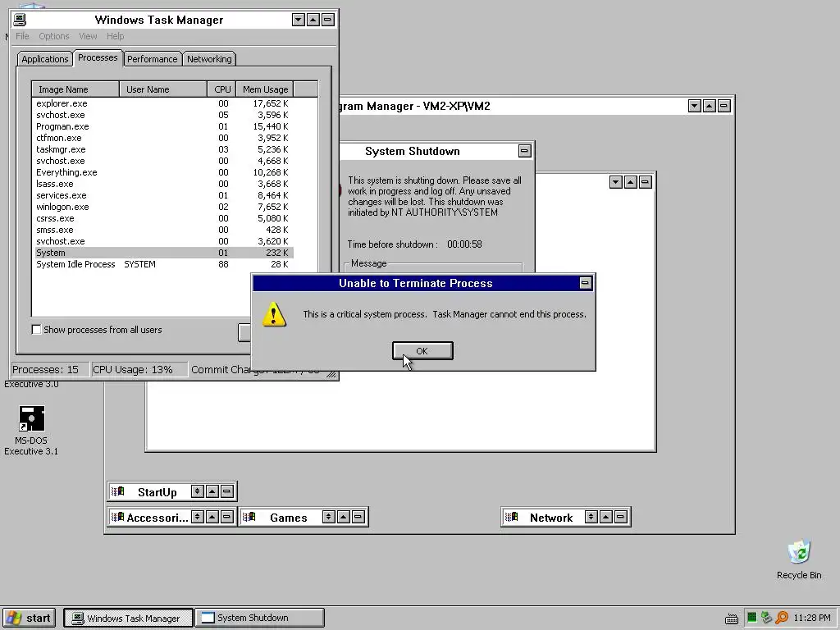Click the Games group icon in Program Manager
840x630 pixels.
[249, 517]
